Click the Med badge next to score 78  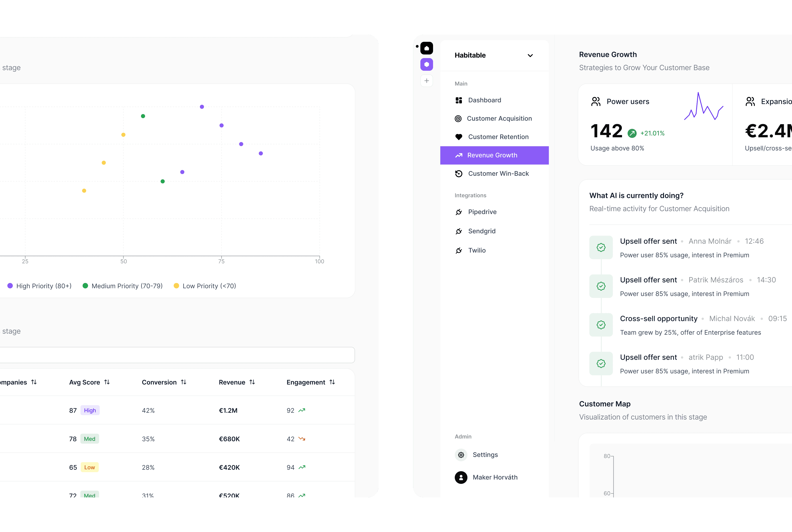(90, 439)
